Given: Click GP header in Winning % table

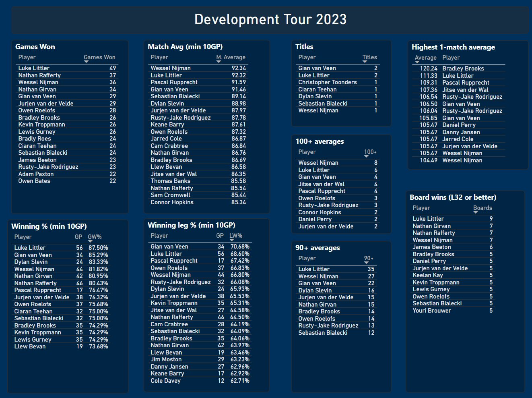Looking at the screenshot, I should [78, 237].
